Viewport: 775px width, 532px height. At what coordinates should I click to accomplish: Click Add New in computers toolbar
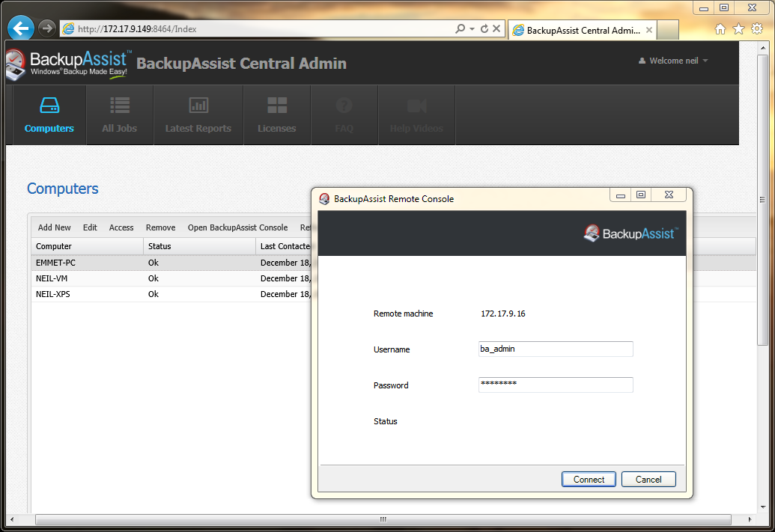click(55, 227)
